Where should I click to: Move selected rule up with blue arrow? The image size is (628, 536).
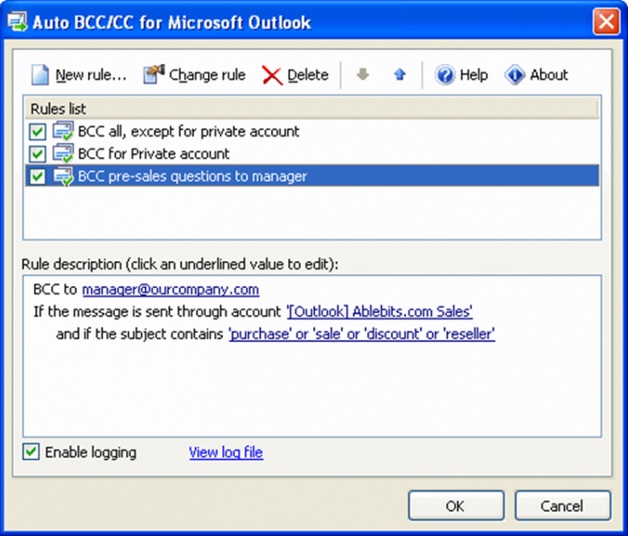(x=399, y=75)
